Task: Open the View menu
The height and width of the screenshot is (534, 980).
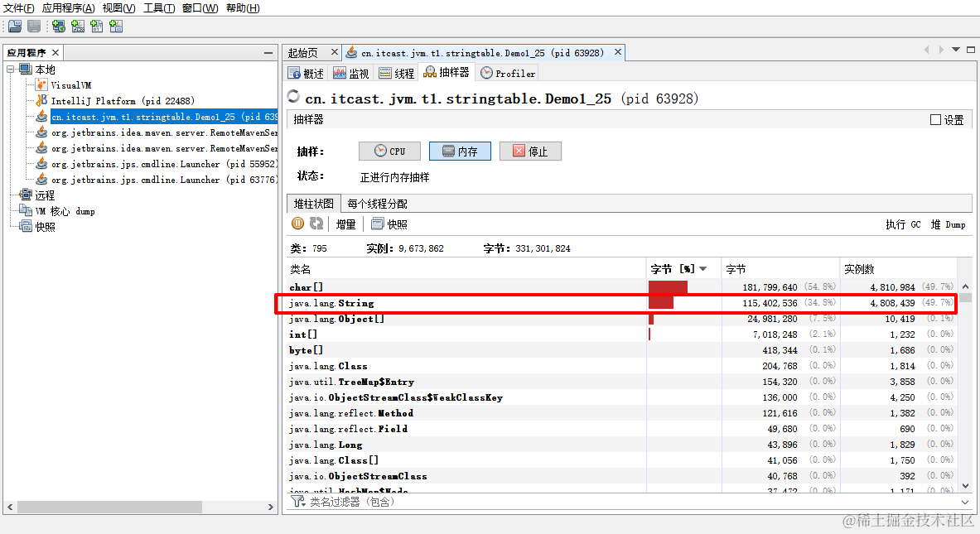Action: pyautogui.click(x=118, y=8)
